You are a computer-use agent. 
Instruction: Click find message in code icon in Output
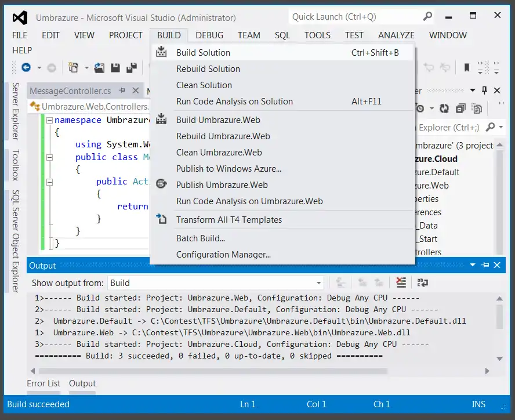340,283
